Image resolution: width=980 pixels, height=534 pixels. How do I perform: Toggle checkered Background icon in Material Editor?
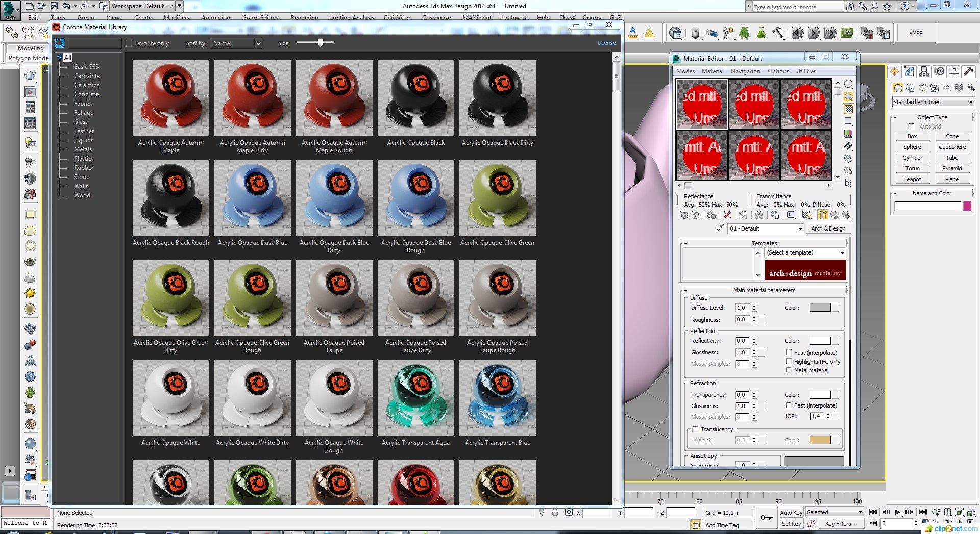[848, 109]
